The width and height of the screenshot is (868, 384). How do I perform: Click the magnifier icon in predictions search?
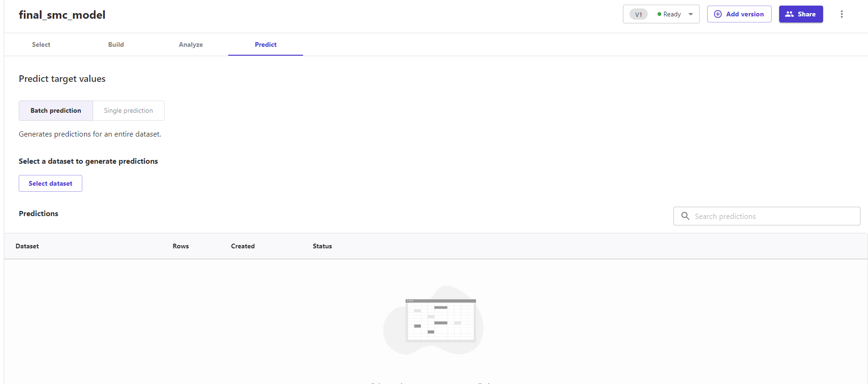[x=685, y=216]
